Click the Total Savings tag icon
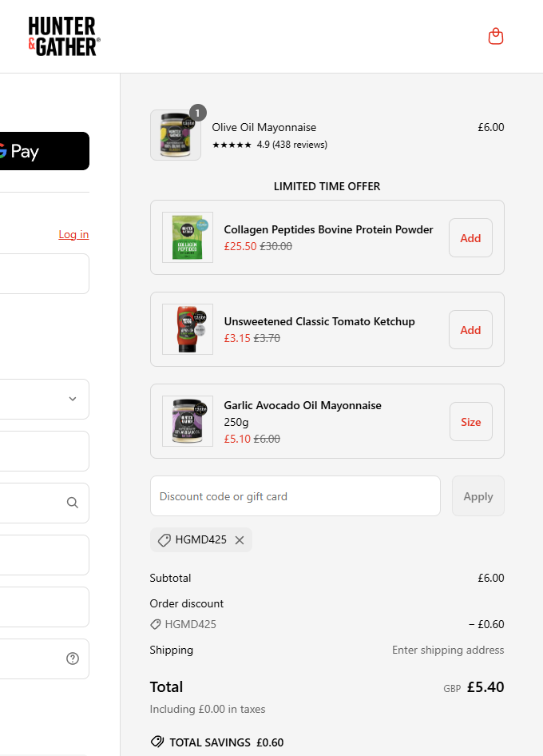Viewport: 543px width, 756px height. coord(157,742)
